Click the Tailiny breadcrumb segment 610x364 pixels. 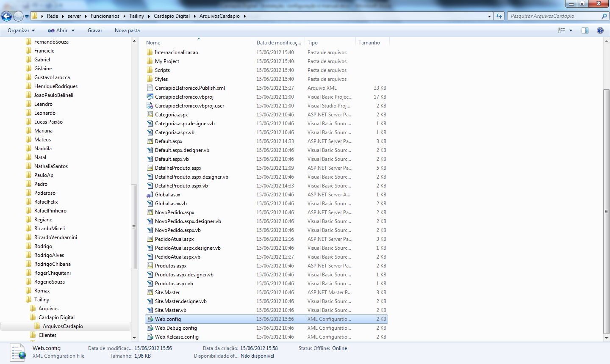point(136,16)
